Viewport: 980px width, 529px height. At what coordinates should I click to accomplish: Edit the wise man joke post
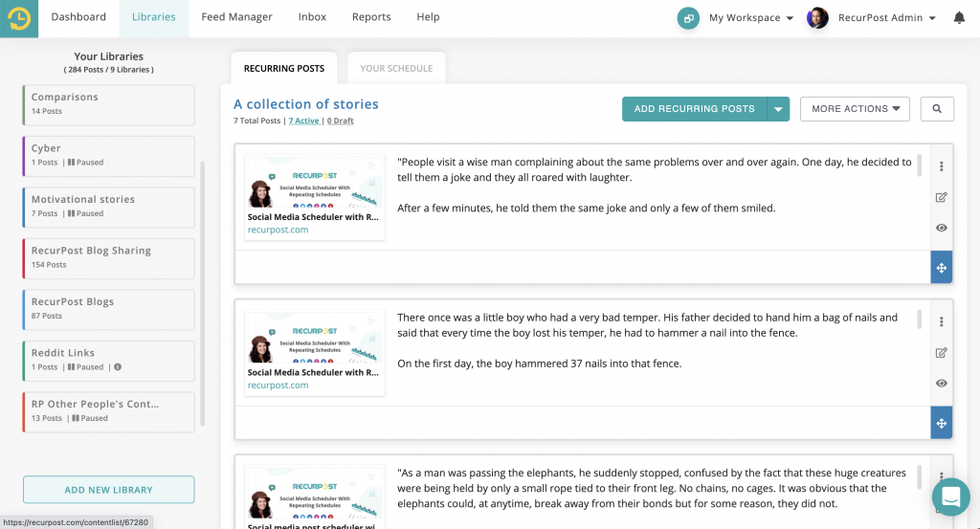pyautogui.click(x=942, y=197)
